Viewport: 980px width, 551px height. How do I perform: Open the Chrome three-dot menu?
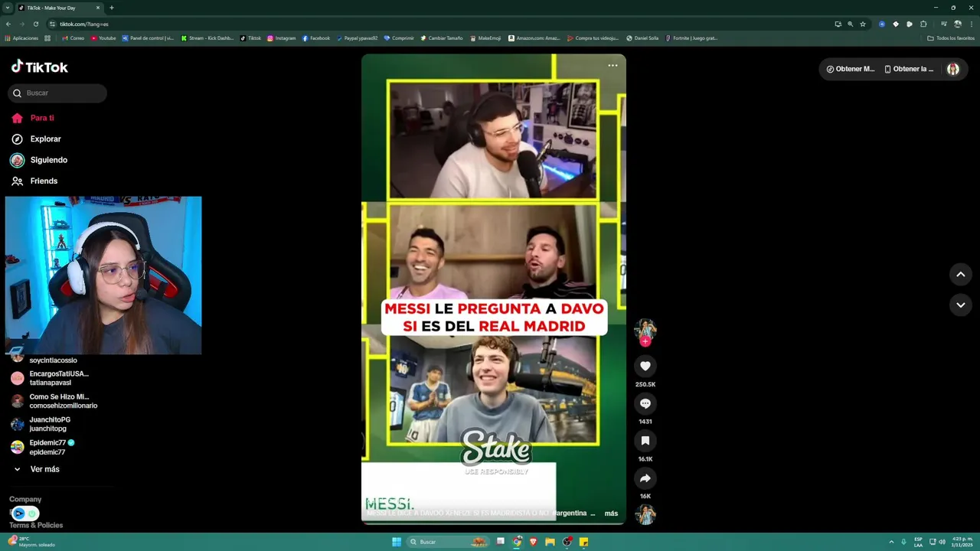(971, 24)
